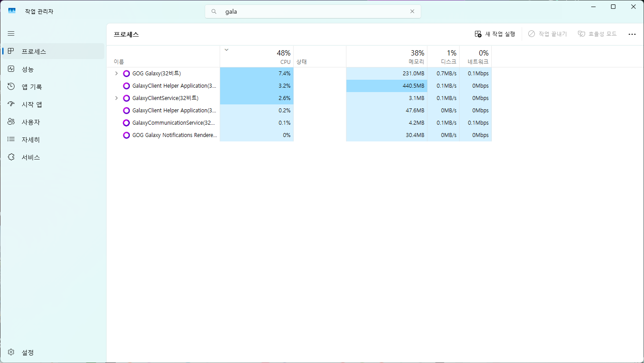Open the three-dot more options menu

(632, 34)
